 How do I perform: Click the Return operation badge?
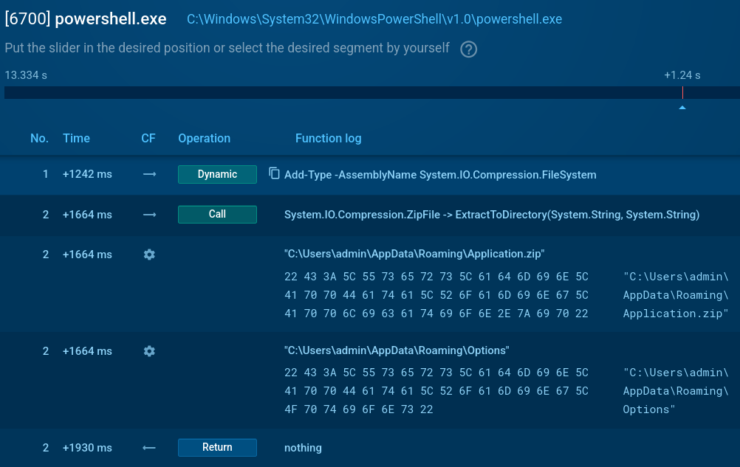coord(217,447)
